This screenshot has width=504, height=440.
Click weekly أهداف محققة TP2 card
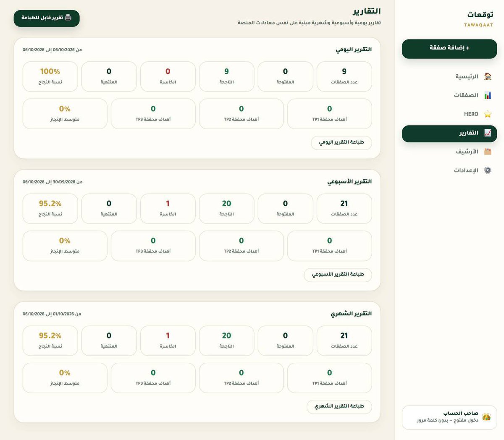click(241, 246)
